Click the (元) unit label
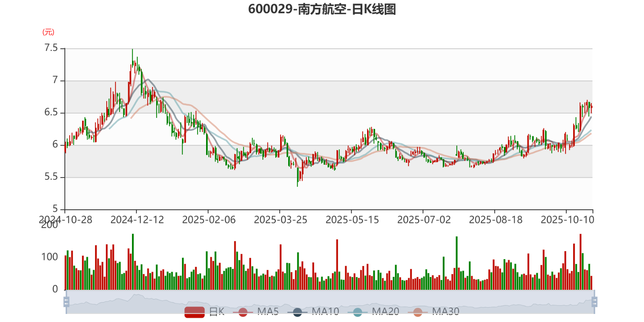 48,32
